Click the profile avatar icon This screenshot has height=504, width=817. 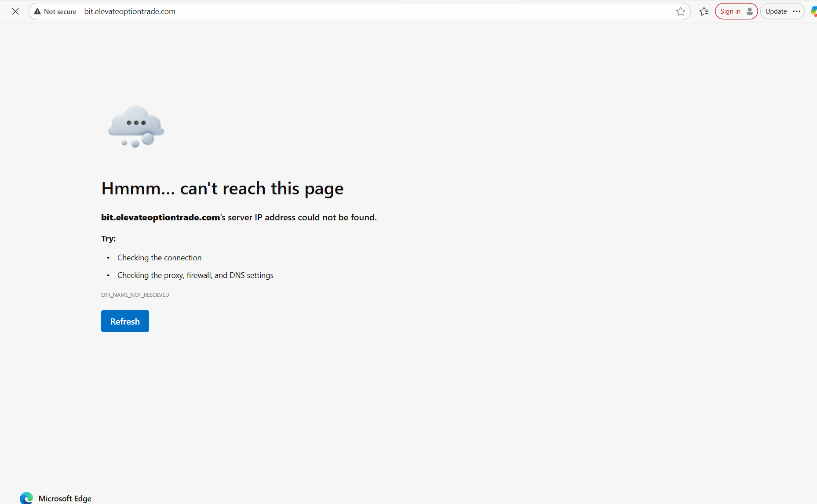750,11
